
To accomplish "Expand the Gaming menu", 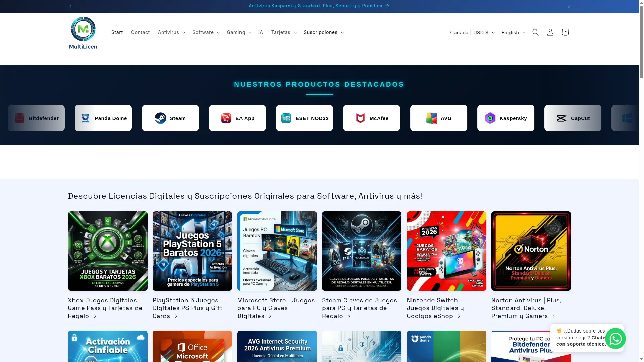I will coord(239,32).
